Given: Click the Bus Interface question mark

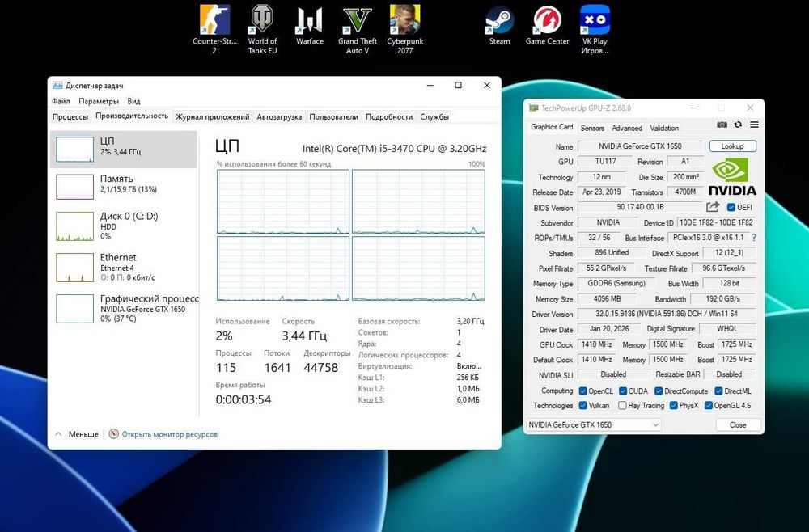Looking at the screenshot, I should pyautogui.click(x=754, y=238).
